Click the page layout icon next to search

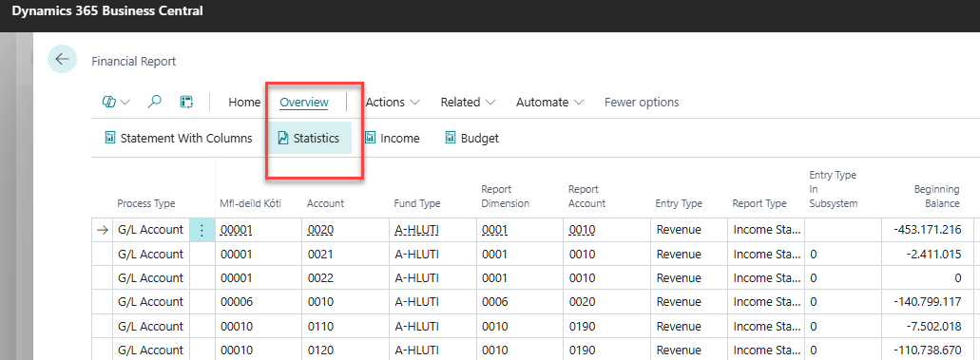186,102
